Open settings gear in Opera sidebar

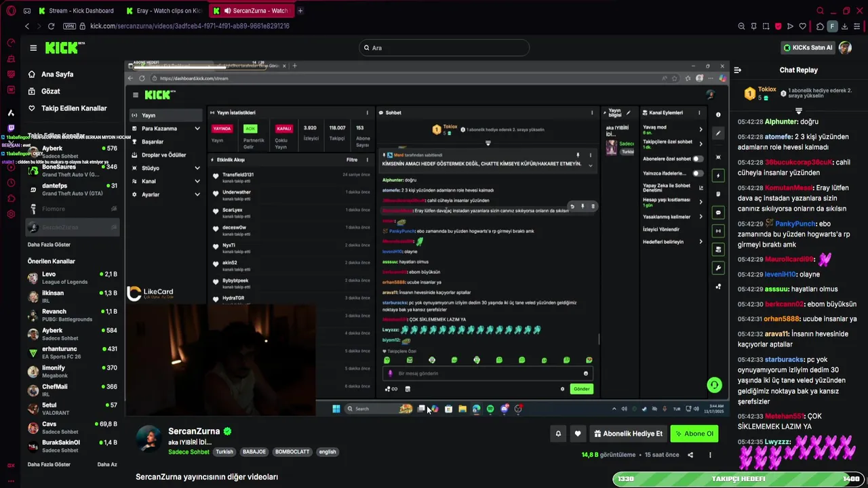click(11, 214)
